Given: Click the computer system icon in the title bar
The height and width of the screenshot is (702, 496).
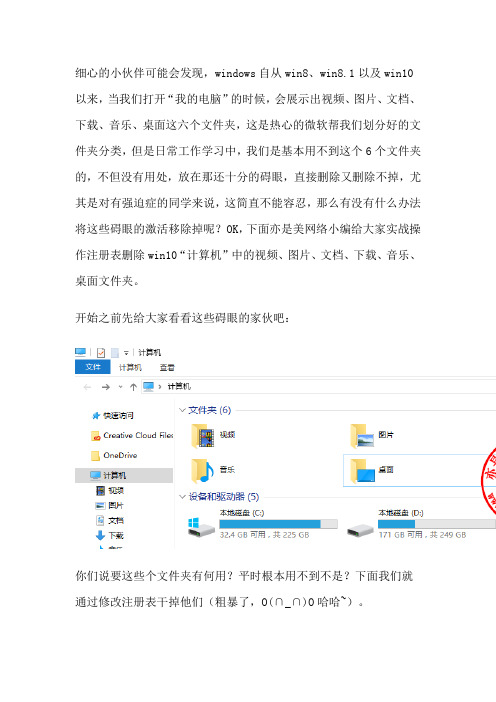Looking at the screenshot, I should (x=81, y=352).
